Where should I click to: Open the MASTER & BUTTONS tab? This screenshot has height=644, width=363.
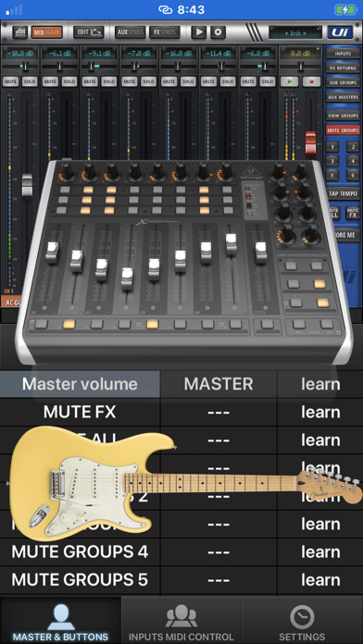tap(60, 621)
